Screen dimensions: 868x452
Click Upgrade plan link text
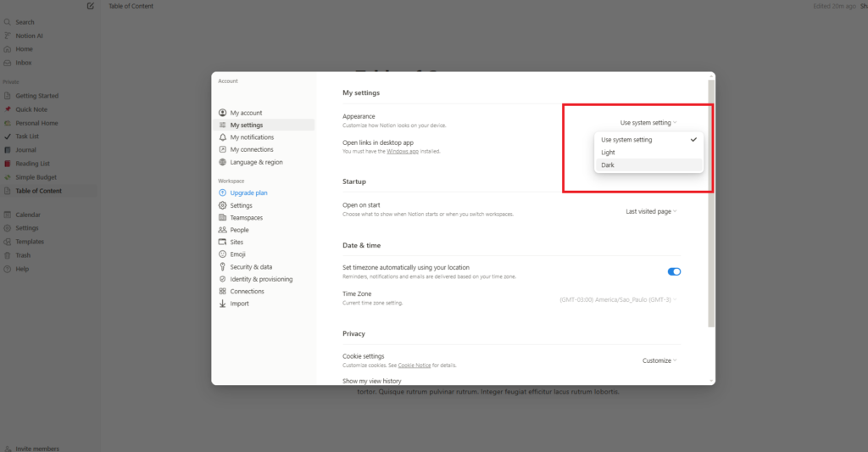pyautogui.click(x=248, y=193)
